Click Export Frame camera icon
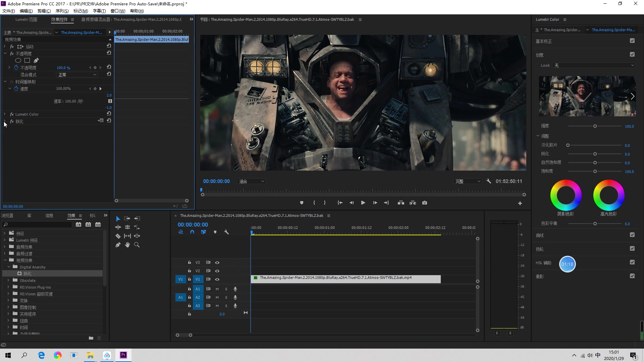 point(425,203)
